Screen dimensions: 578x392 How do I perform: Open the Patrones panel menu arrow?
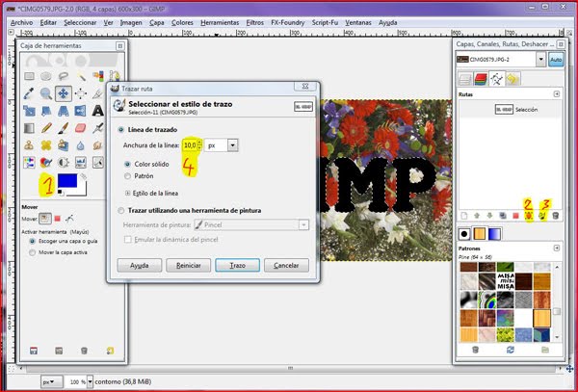[x=557, y=248]
